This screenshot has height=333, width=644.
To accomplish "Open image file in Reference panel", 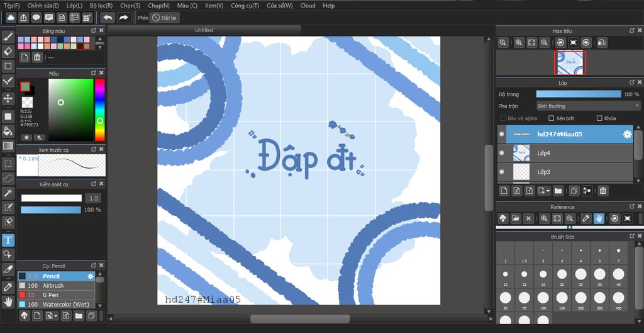I will click(516, 218).
